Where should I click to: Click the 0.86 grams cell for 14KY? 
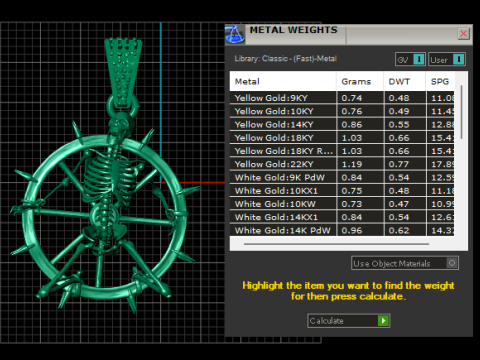click(x=360, y=125)
